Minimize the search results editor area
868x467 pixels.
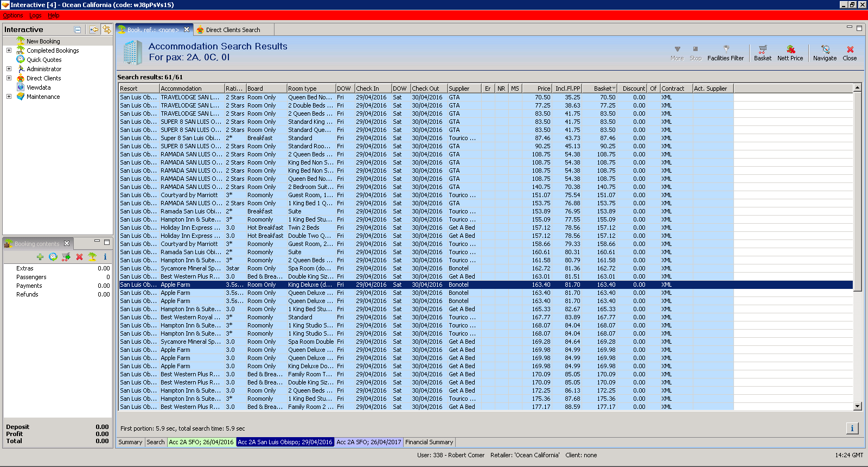(850, 27)
